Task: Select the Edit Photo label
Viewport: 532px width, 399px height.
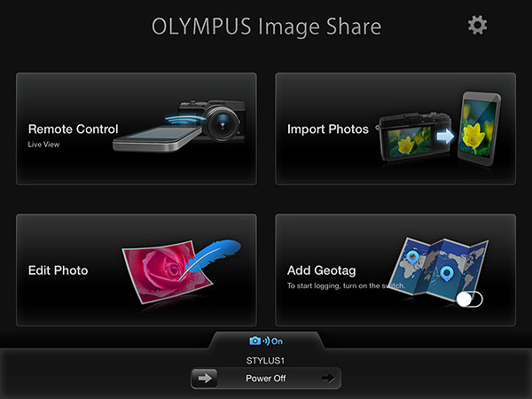Action: 58,270
